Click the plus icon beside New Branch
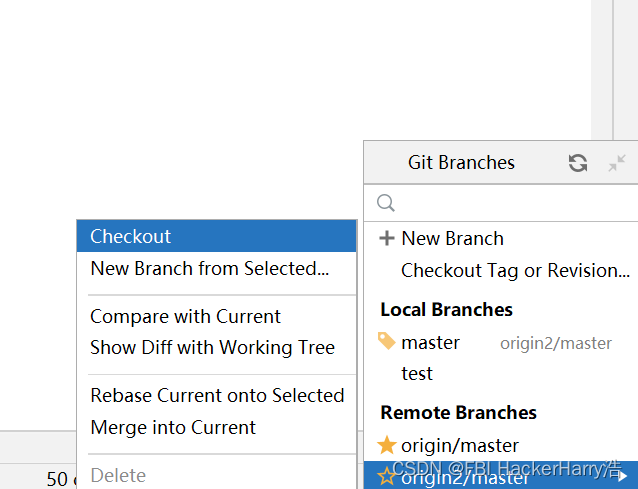This screenshot has width=638, height=489. point(387,238)
